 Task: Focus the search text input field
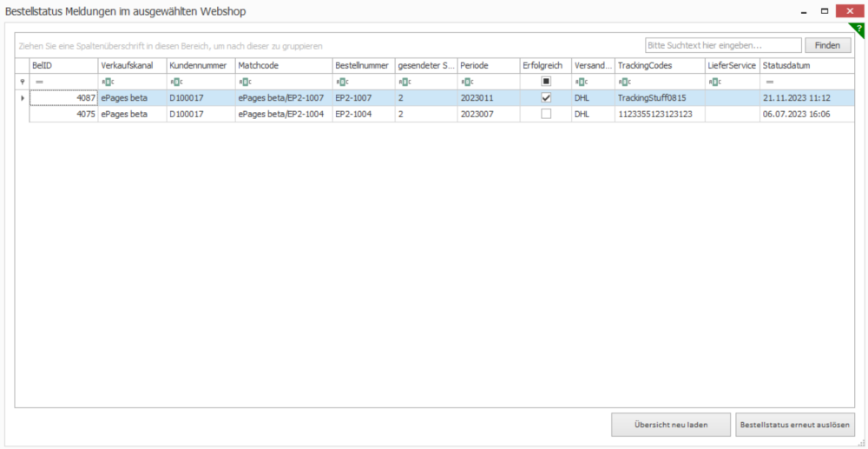722,45
